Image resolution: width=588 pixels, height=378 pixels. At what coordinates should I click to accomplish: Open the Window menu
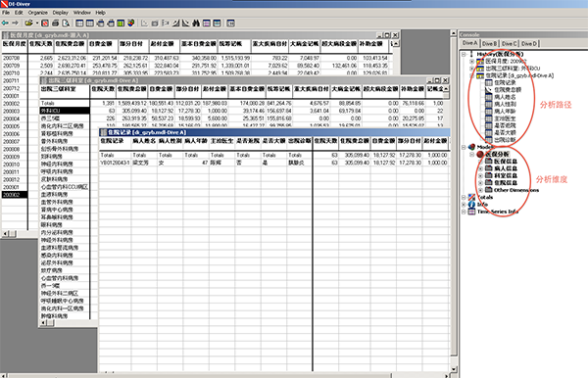click(x=82, y=13)
